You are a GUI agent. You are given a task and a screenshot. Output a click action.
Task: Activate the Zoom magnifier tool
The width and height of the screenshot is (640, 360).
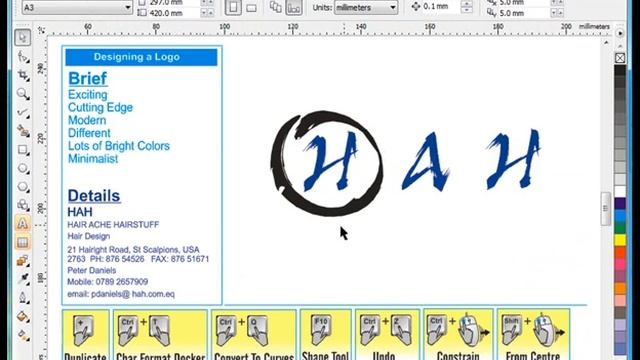(x=23, y=94)
